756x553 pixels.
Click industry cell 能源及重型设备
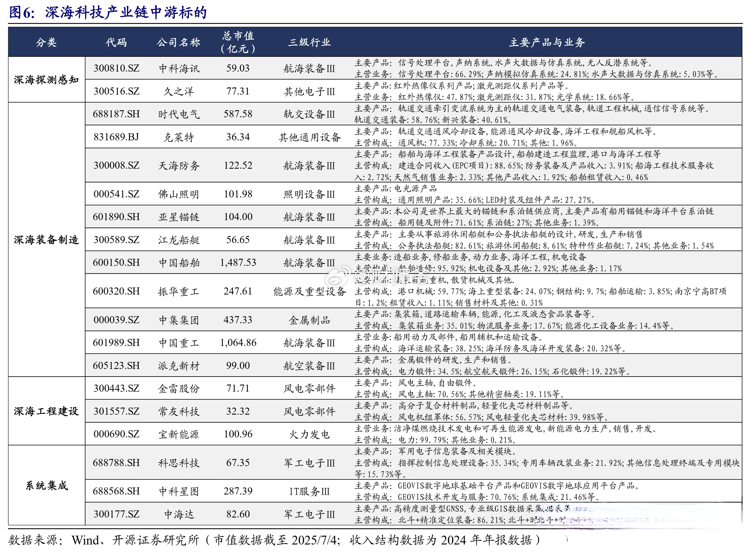click(x=309, y=292)
